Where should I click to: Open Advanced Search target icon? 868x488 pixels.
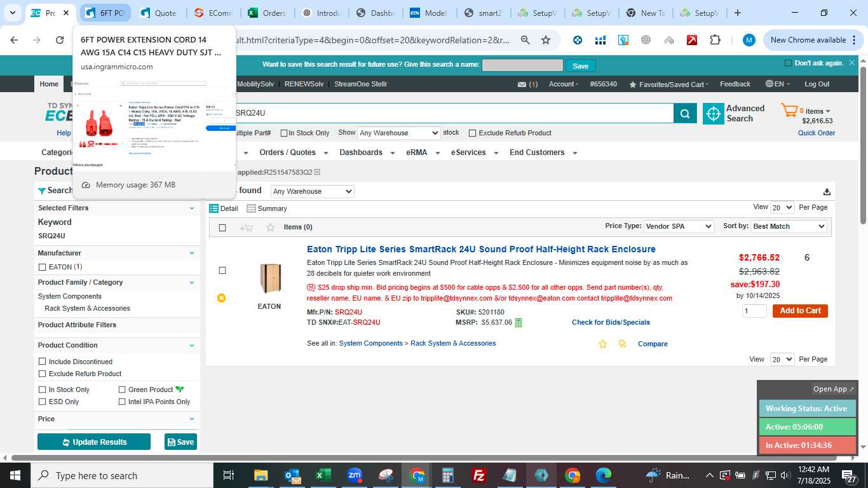coord(714,114)
